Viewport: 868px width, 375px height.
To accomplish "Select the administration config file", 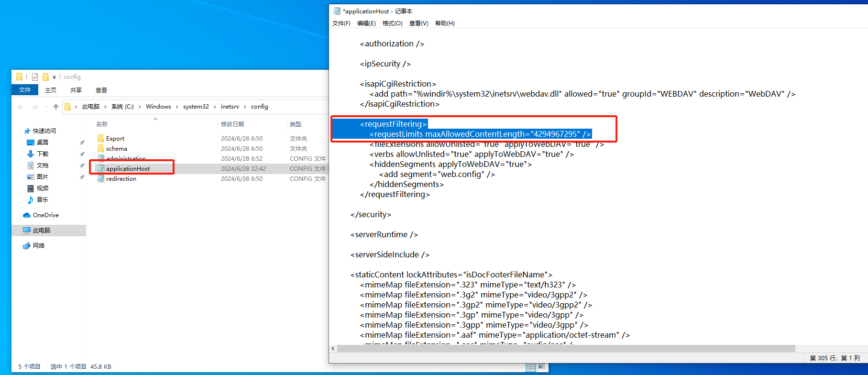I will click(x=126, y=158).
